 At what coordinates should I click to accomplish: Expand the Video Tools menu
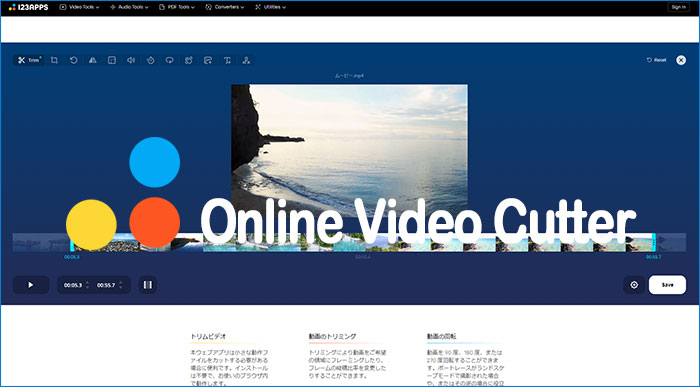[x=79, y=7]
